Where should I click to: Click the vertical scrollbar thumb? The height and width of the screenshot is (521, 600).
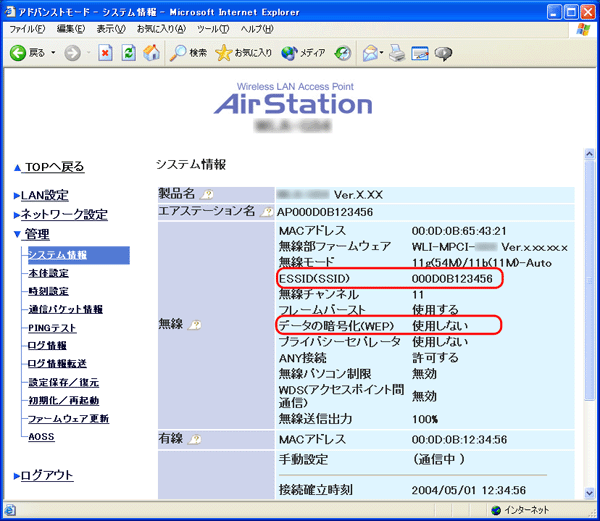pos(589,280)
